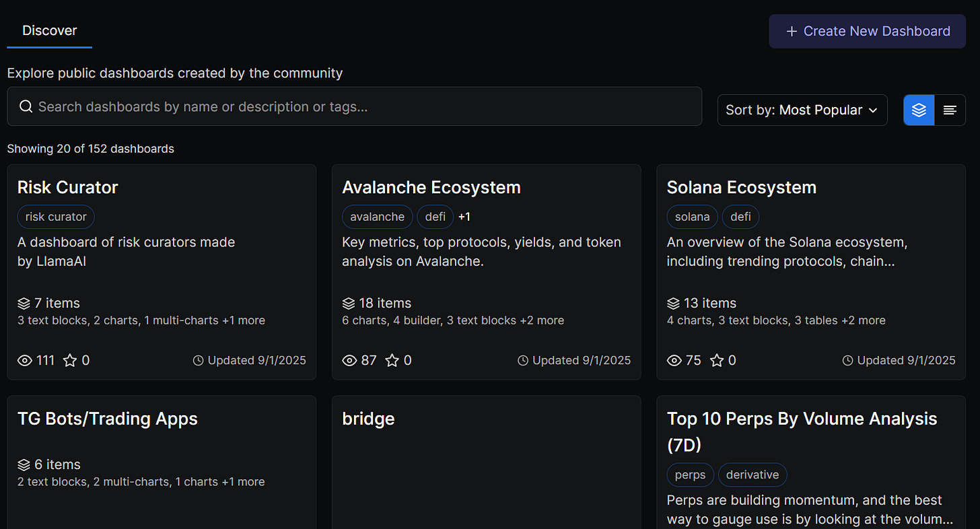Star the Risk Curator dashboard

point(70,361)
